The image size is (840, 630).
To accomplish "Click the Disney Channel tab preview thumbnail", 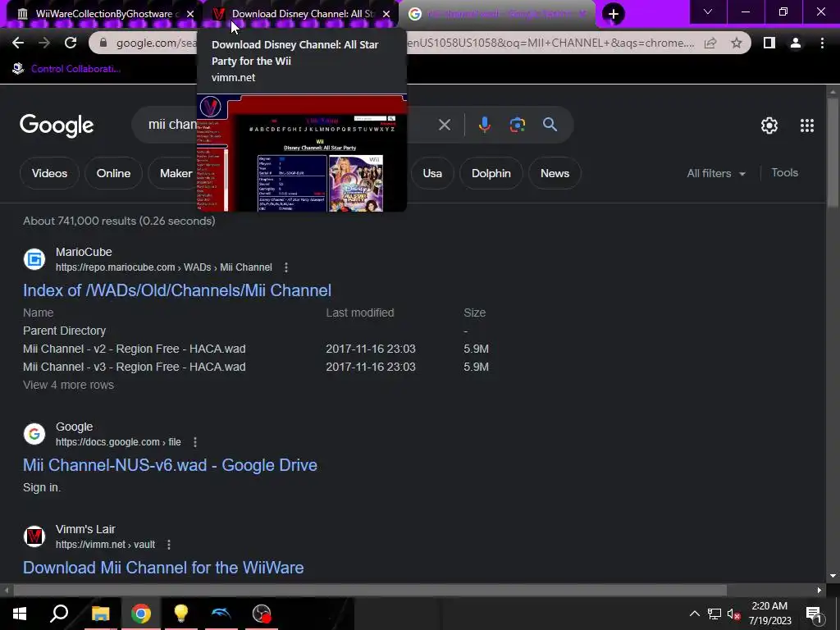I will pos(302,153).
